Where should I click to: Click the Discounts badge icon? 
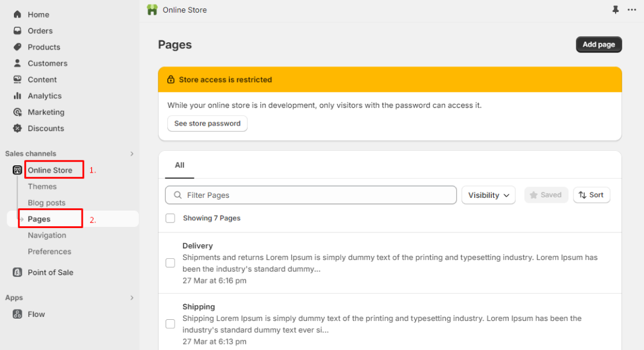click(18, 128)
